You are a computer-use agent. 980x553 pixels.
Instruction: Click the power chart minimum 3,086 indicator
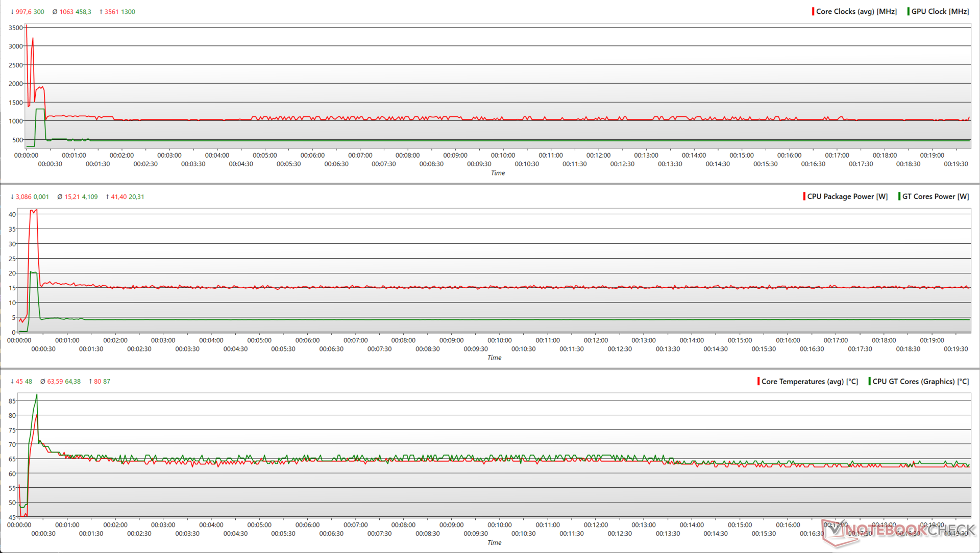(24, 197)
